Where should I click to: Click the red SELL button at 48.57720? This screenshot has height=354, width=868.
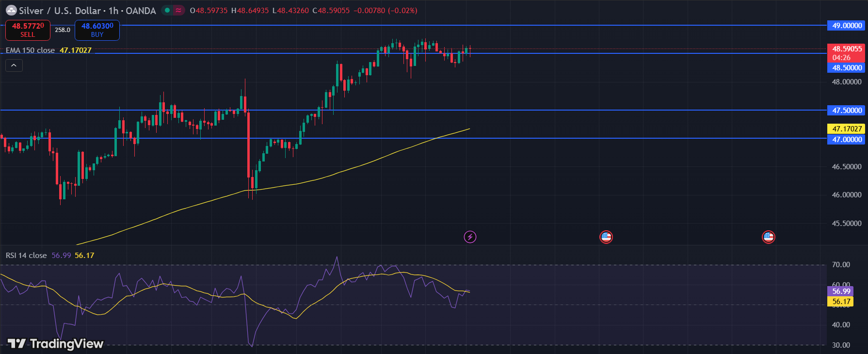coord(28,30)
